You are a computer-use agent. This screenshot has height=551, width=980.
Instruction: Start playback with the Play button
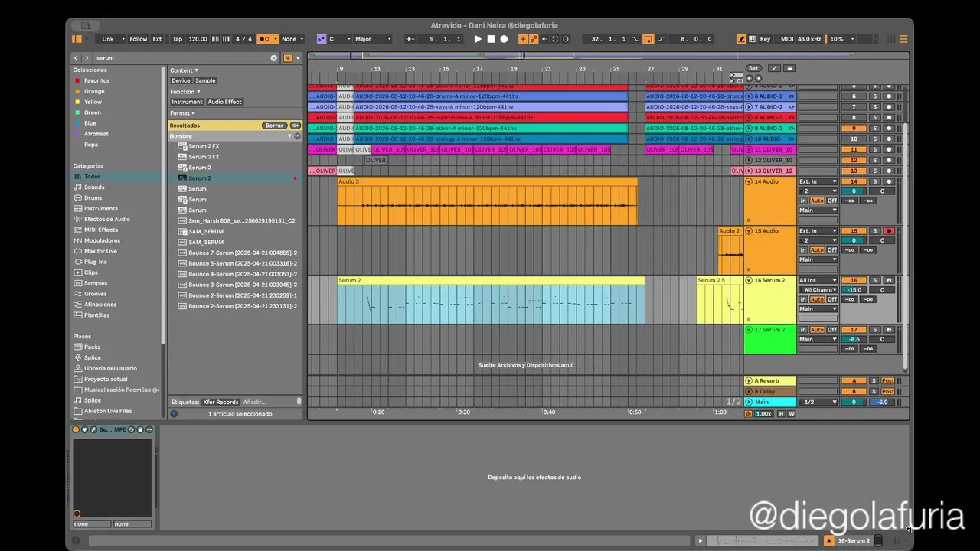(x=478, y=39)
